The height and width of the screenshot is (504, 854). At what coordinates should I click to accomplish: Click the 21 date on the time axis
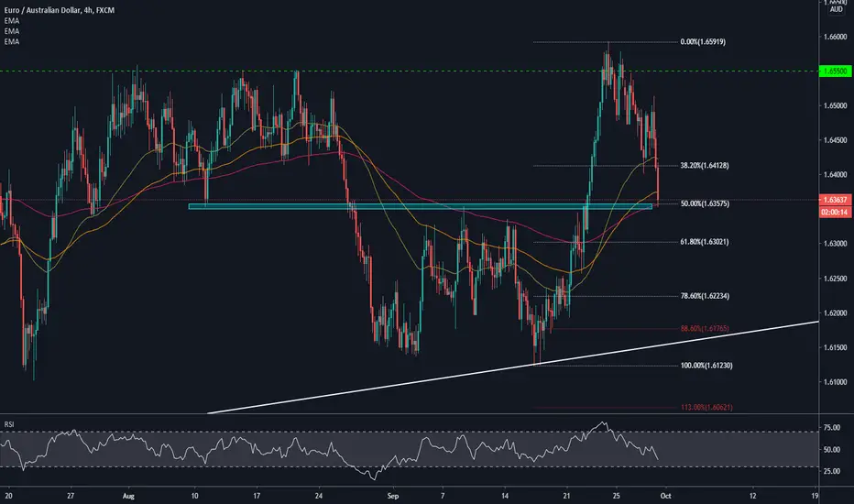pos(567,496)
